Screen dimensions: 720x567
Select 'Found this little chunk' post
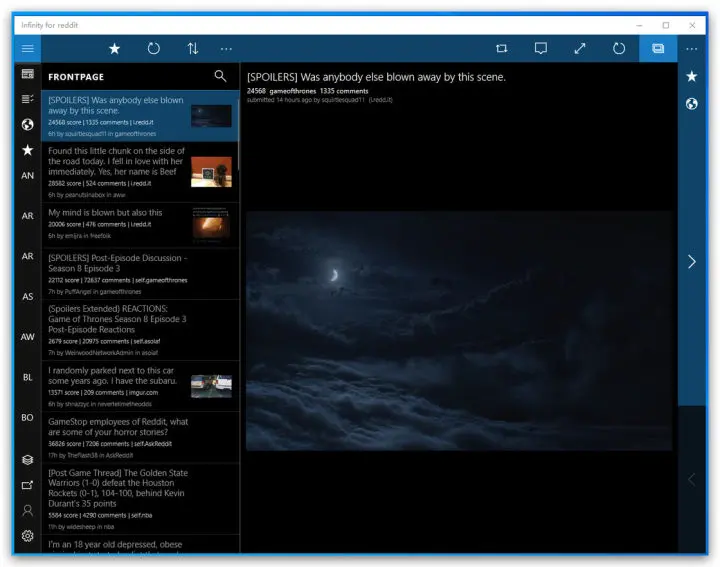point(140,172)
